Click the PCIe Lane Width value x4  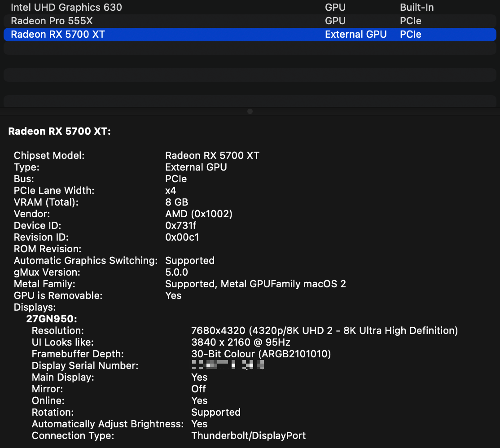pos(171,191)
